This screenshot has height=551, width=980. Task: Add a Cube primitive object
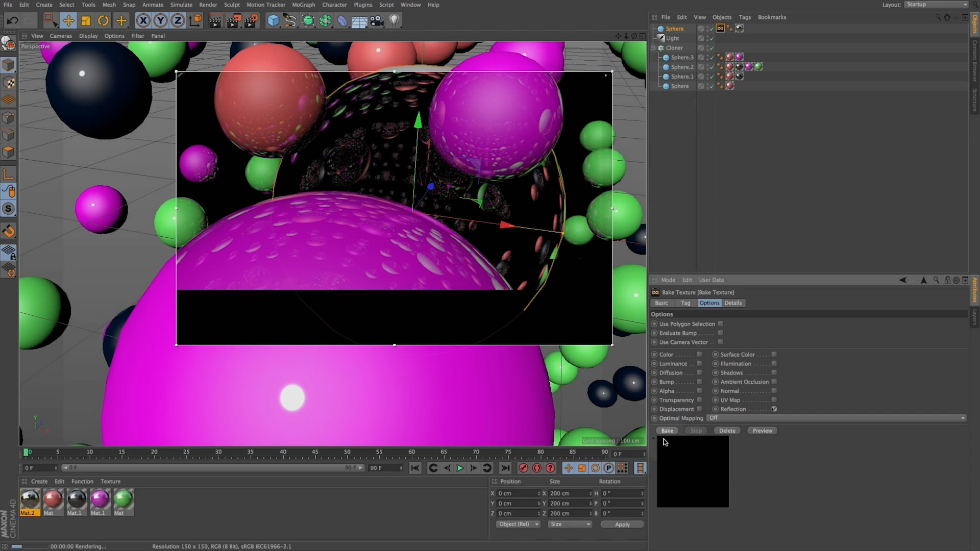273,20
